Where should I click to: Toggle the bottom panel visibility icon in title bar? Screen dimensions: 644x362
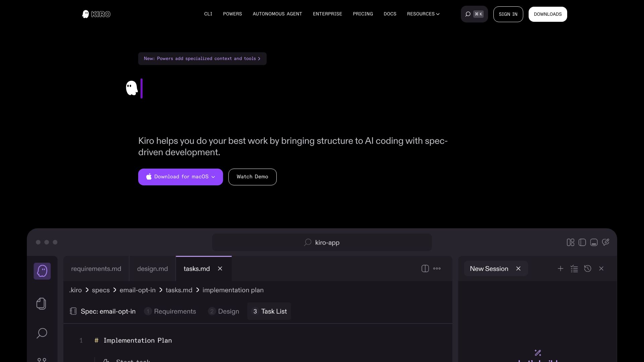(x=594, y=242)
